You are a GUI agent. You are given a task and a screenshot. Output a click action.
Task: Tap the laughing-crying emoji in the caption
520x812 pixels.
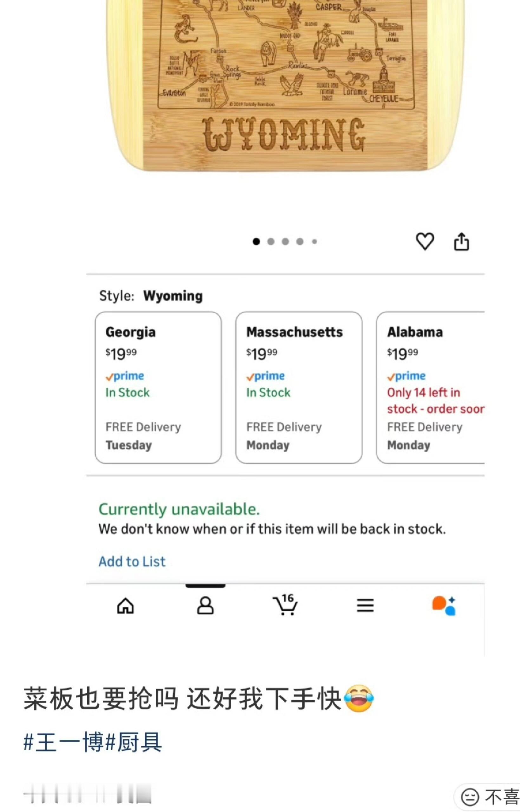pos(359,698)
